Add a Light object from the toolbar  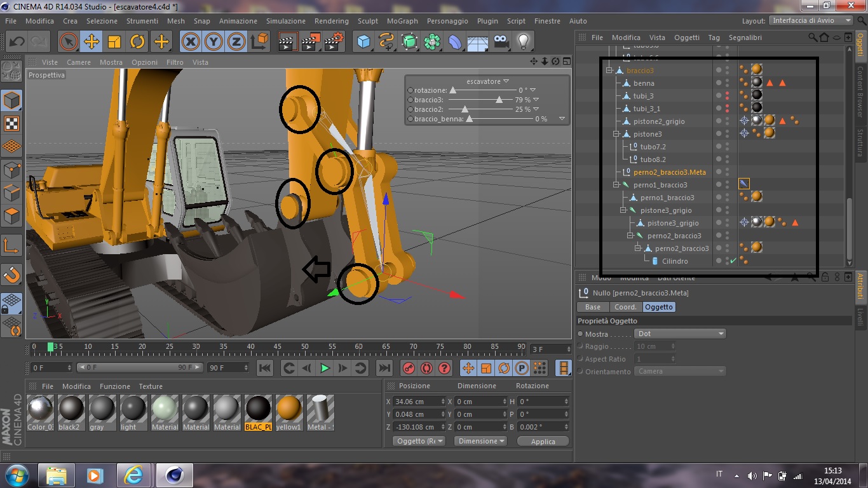tap(522, 42)
